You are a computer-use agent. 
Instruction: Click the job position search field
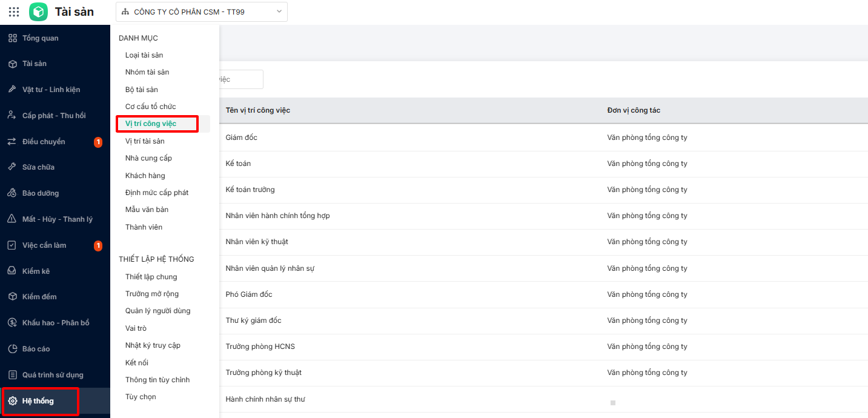[241, 79]
